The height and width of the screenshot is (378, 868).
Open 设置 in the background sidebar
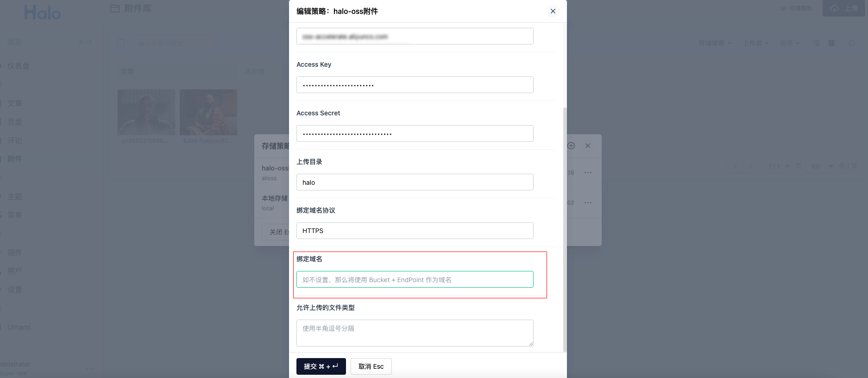(15, 290)
